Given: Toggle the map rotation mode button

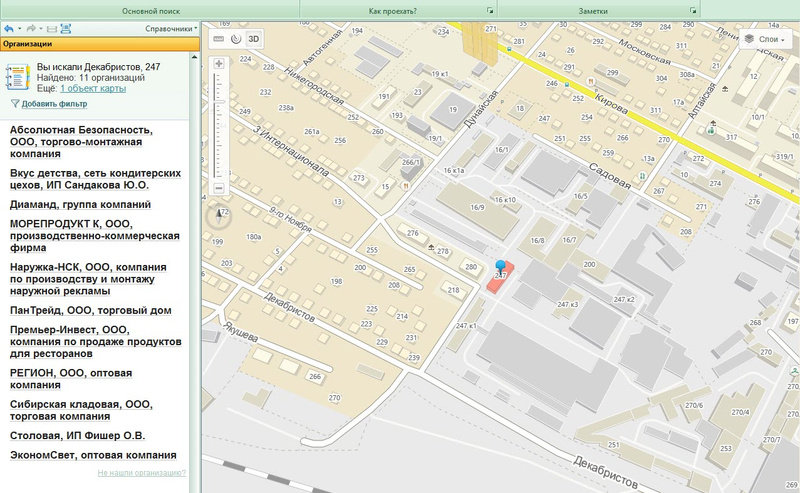Looking at the screenshot, I should pos(236,39).
